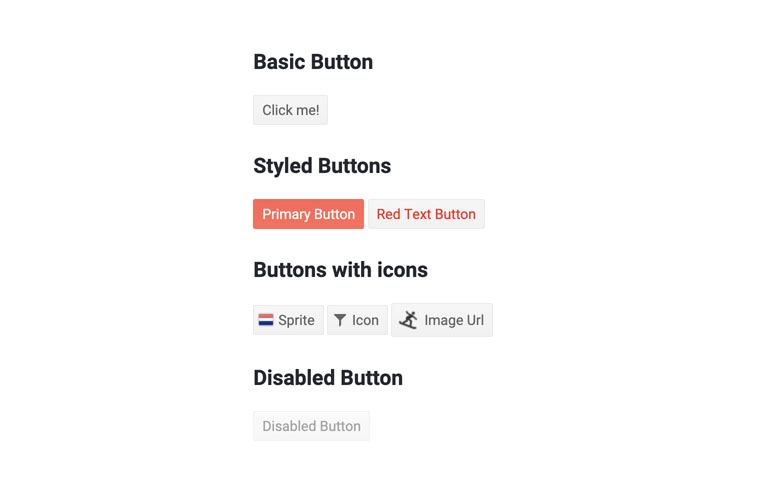The width and height of the screenshot is (770, 490).
Task: Hit the button showing a funnel
Action: point(357,320)
